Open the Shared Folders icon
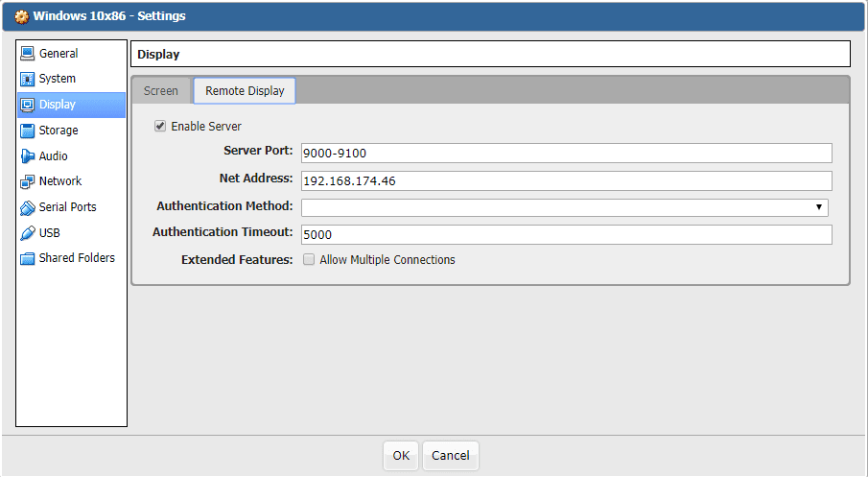The width and height of the screenshot is (868, 477). point(27,258)
